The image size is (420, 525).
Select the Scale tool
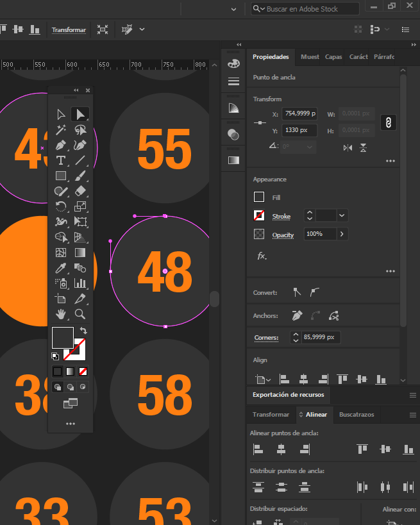click(x=80, y=206)
